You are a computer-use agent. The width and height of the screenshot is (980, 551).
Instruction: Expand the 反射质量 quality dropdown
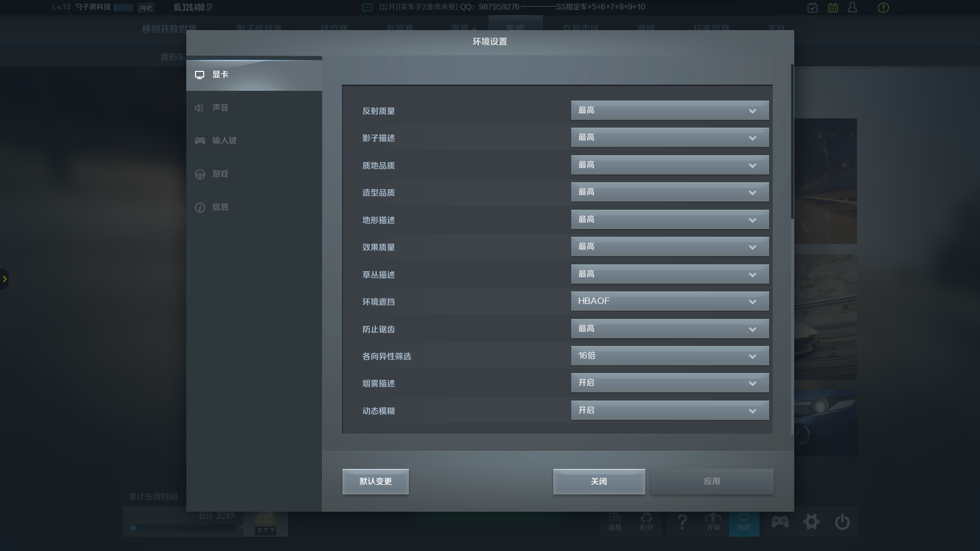(670, 111)
